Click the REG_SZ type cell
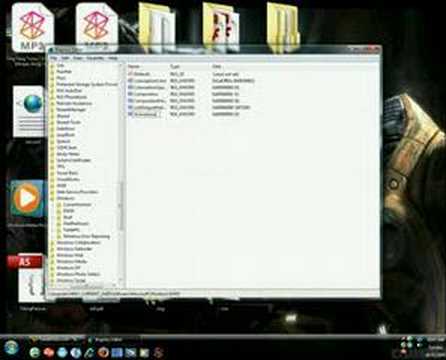 tap(177, 74)
